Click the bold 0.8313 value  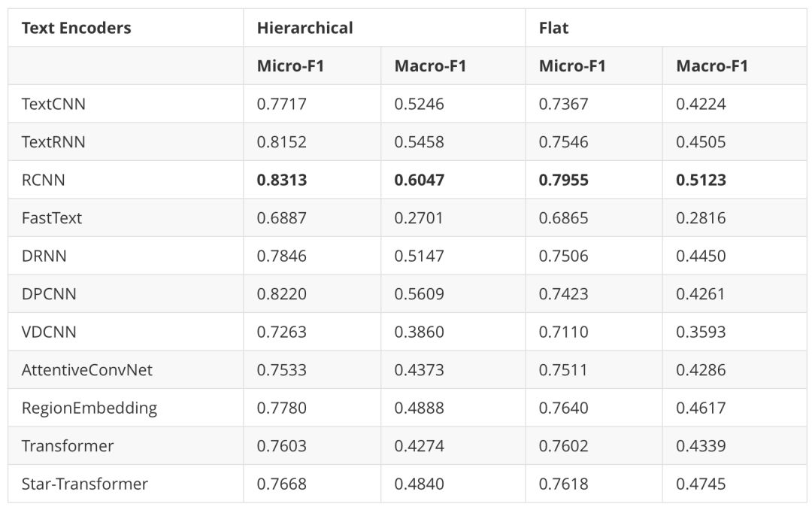282,180
